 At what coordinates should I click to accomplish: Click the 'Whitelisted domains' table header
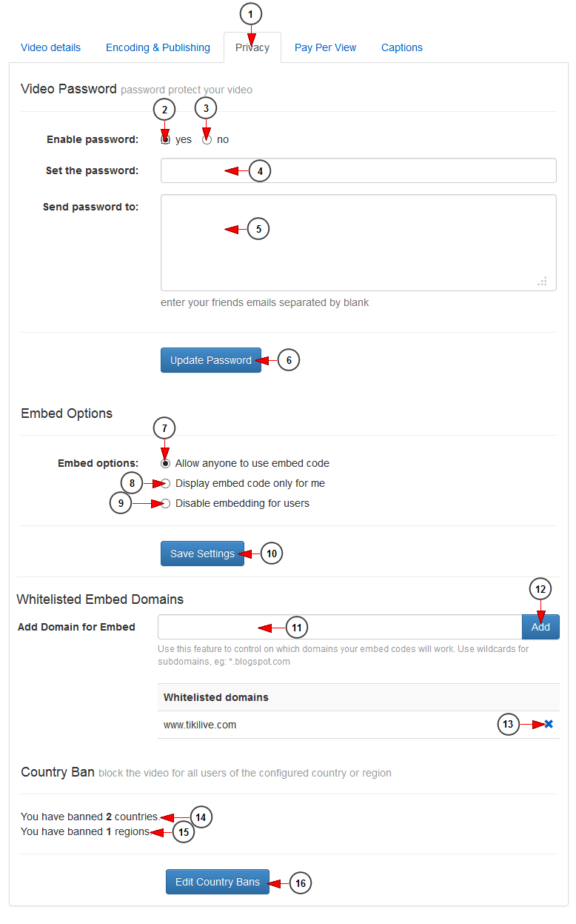tap(216, 697)
